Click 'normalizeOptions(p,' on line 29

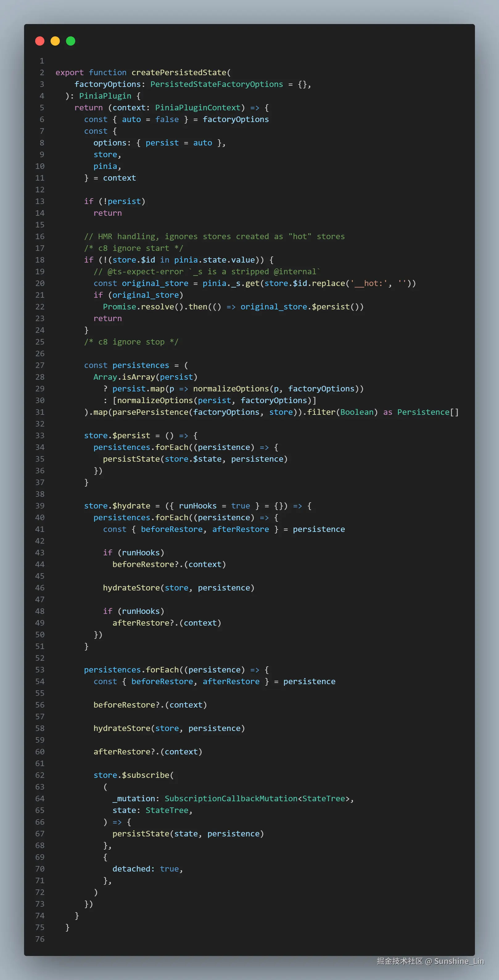pos(238,389)
